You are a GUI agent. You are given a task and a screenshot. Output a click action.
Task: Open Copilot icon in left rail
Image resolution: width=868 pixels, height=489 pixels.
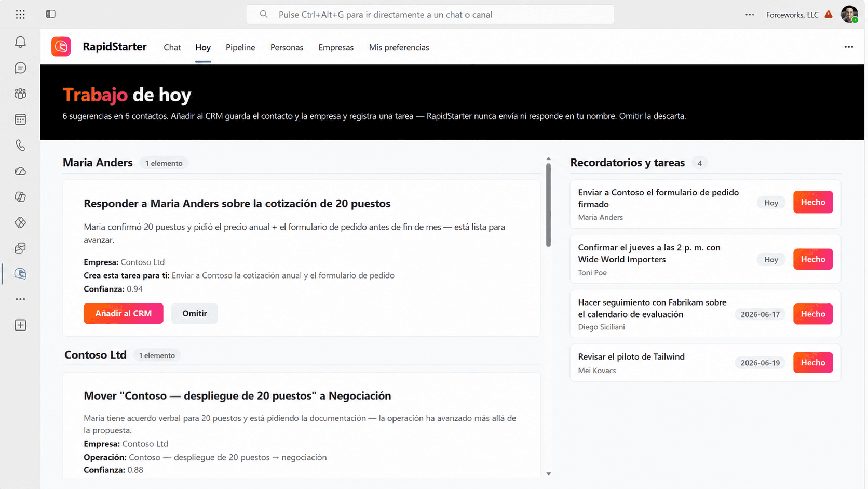(x=20, y=197)
